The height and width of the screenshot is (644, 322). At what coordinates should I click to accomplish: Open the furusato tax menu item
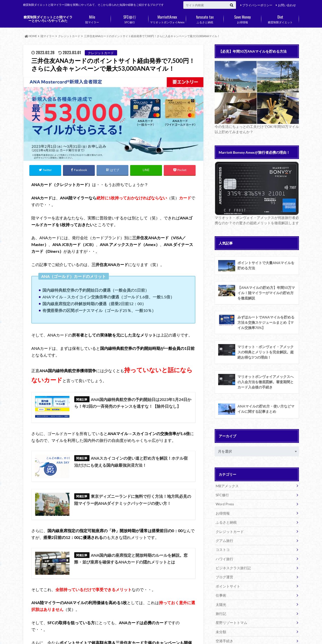point(205,20)
